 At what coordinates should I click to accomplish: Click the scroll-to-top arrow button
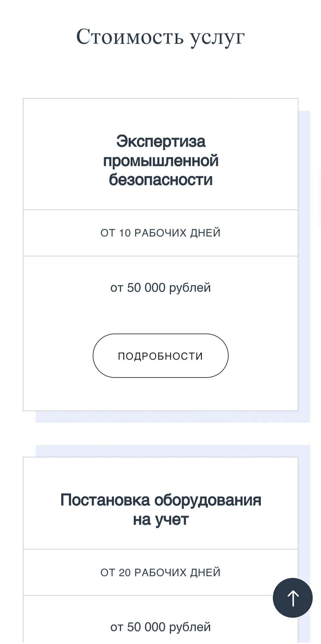pos(293,598)
